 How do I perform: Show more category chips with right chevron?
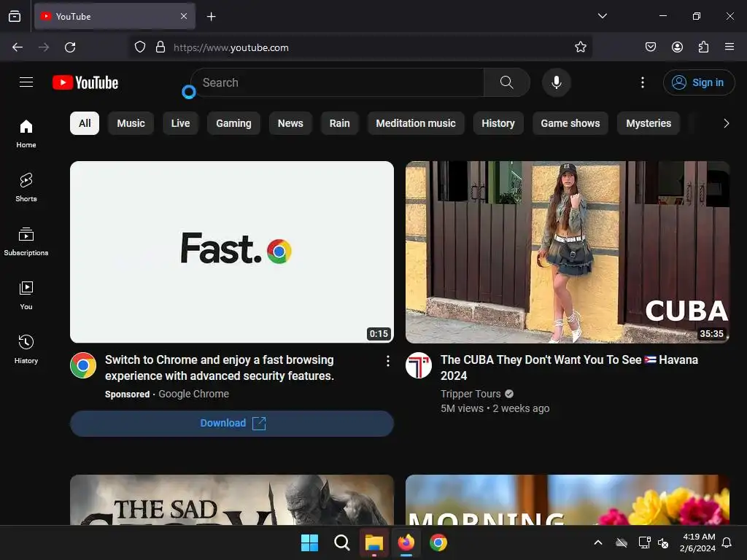point(726,123)
